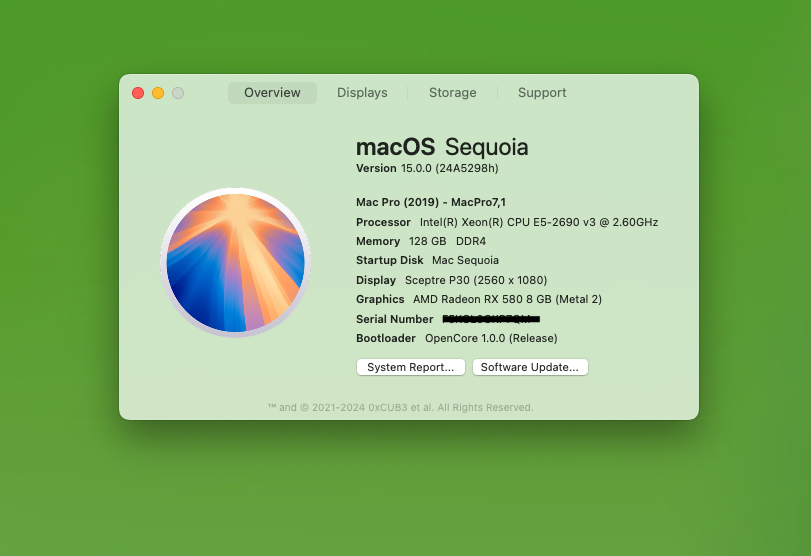Close the About window with red button
811x556 pixels.
[138, 93]
